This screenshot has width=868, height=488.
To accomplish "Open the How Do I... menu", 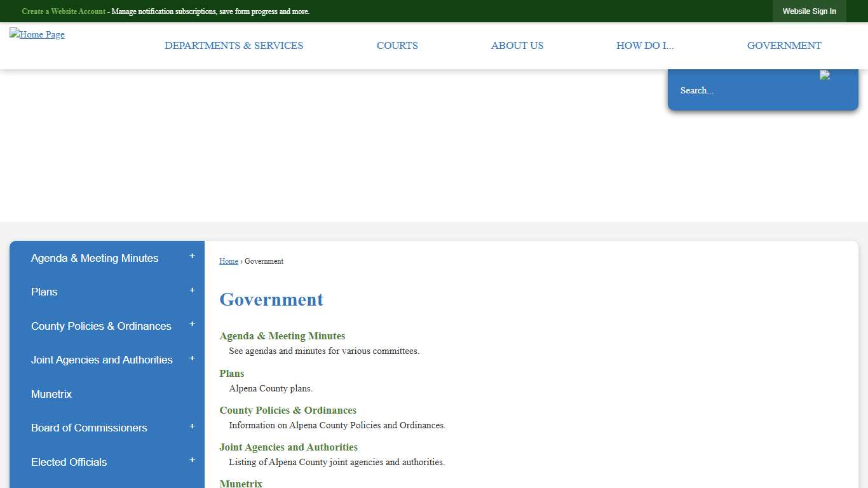I will (645, 45).
